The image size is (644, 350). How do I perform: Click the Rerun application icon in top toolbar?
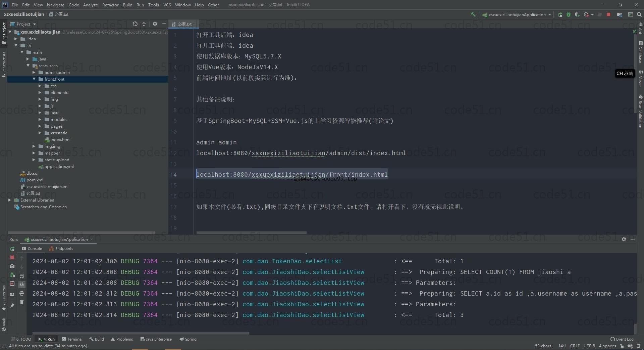[x=560, y=14]
